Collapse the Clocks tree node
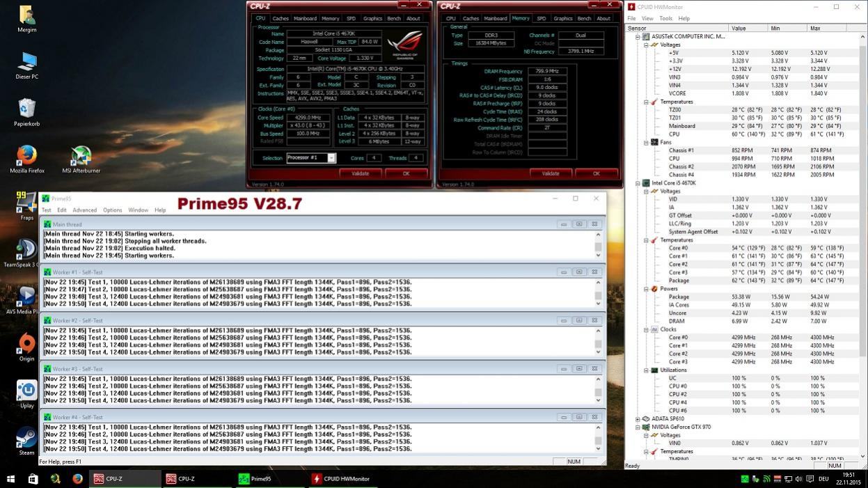The height and width of the screenshot is (488, 868). [x=646, y=329]
